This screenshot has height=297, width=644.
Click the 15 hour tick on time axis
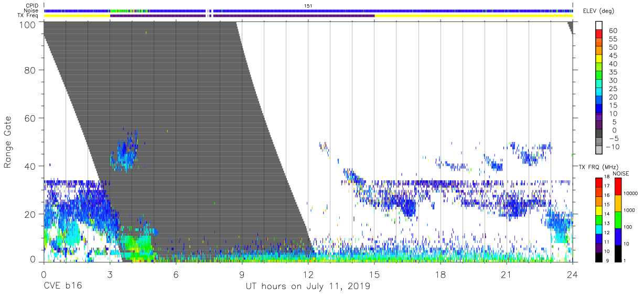coord(374,274)
